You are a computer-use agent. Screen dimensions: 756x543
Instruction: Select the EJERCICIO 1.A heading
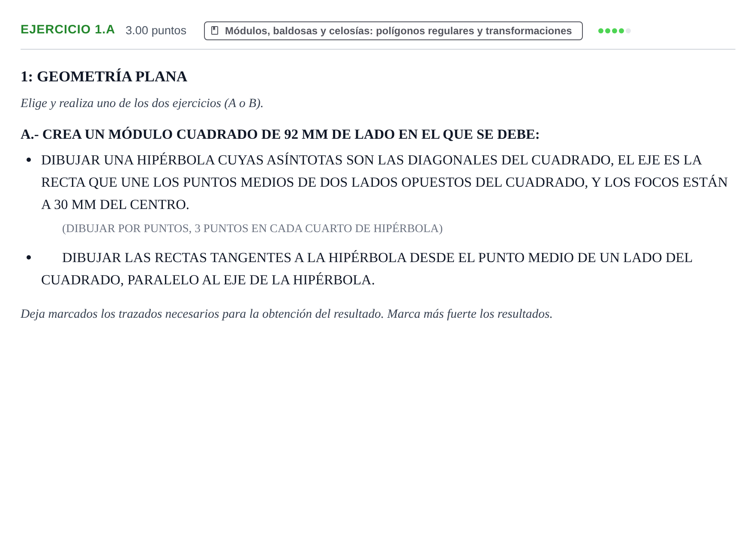click(x=68, y=30)
